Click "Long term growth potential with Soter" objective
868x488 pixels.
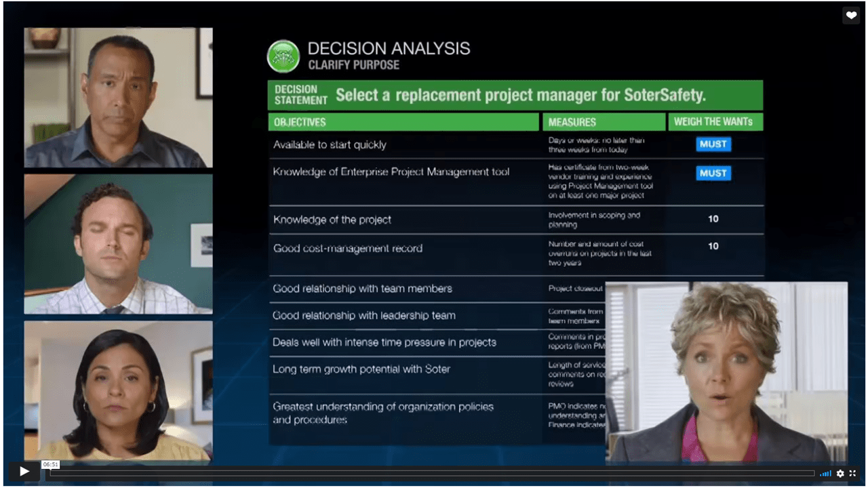[x=361, y=369]
